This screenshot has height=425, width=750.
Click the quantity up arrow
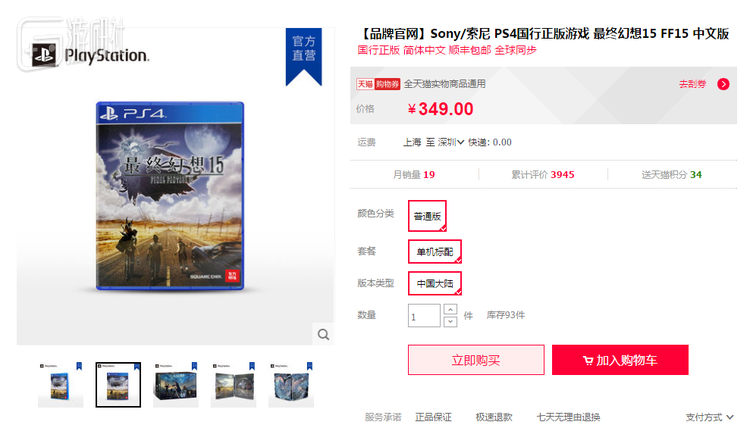pos(450,309)
